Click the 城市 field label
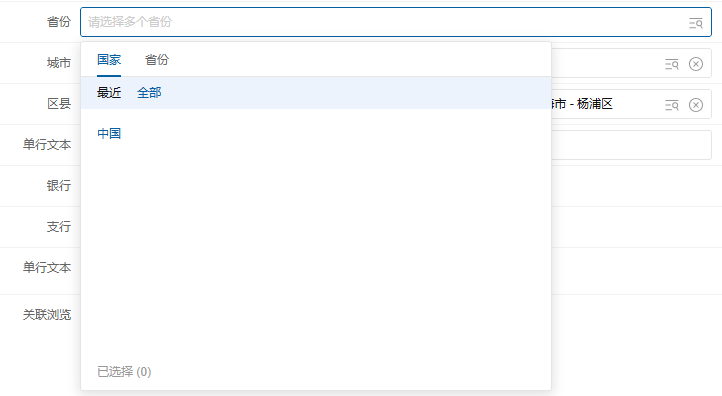Screen dimensions: 722x396 [59, 63]
